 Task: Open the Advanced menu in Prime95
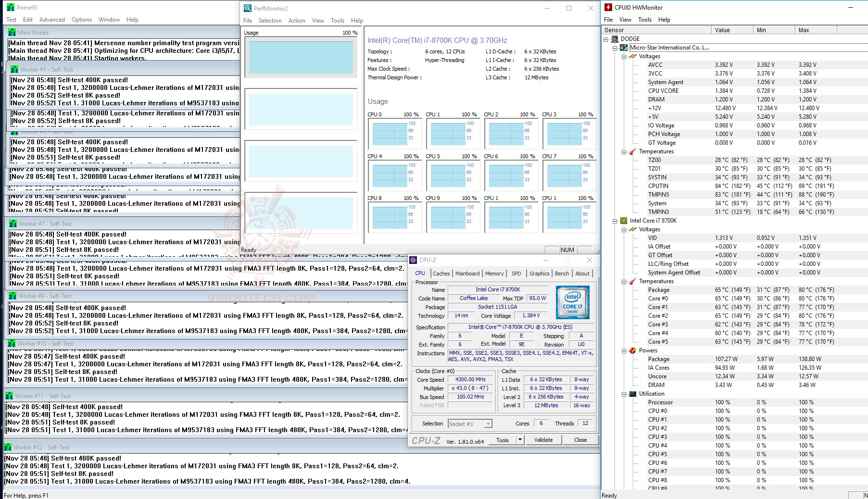click(52, 20)
